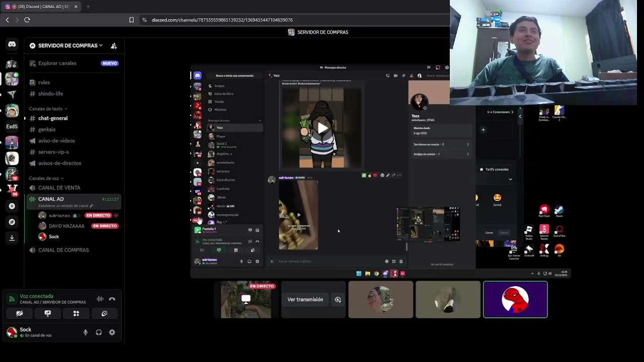Click DAVID WAZAAAA's EN DIRECTO badge
644x362 pixels.
105,226
